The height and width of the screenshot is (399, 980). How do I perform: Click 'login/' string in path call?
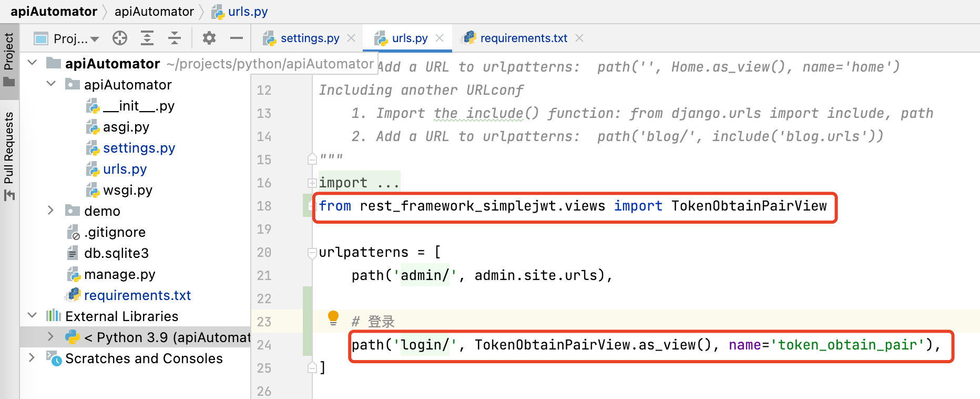425,345
